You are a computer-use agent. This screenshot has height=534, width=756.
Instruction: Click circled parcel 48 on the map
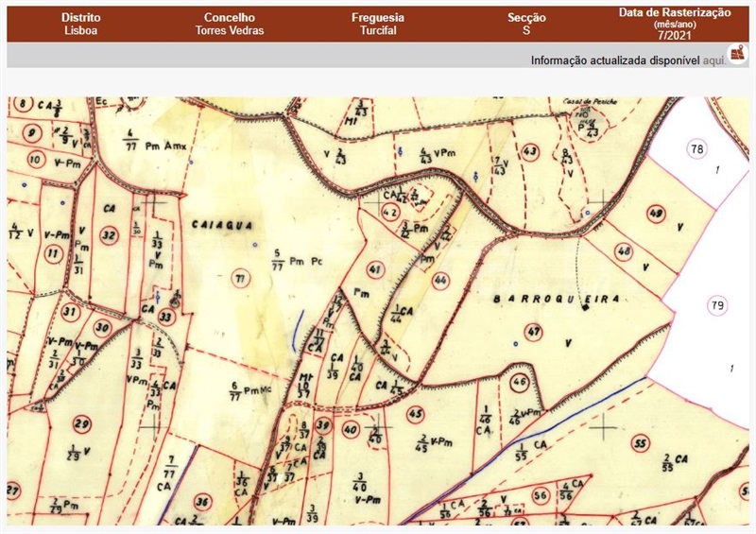pos(623,251)
